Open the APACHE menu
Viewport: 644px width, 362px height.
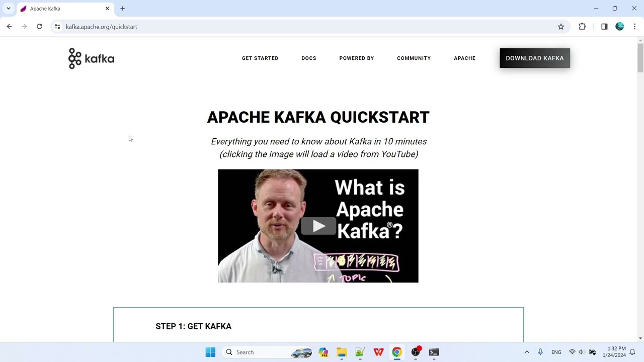tap(464, 58)
